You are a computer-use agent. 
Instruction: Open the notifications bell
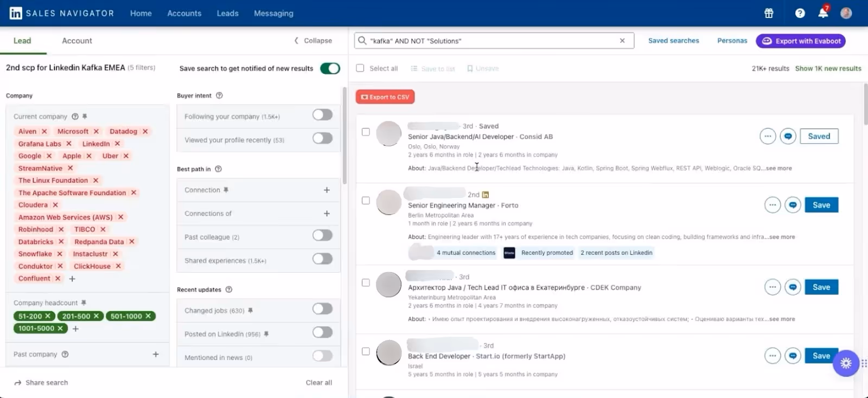823,13
